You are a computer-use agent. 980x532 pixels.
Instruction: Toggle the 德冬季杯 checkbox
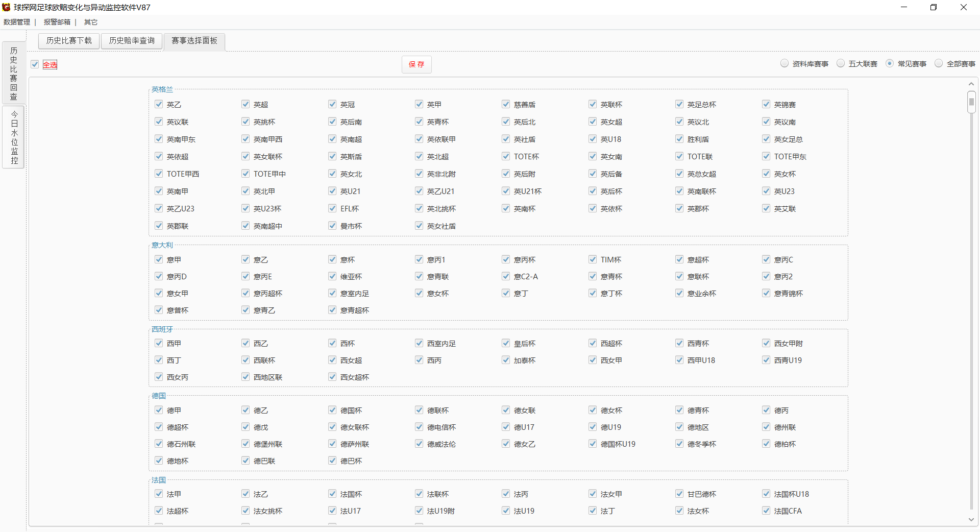(x=679, y=444)
